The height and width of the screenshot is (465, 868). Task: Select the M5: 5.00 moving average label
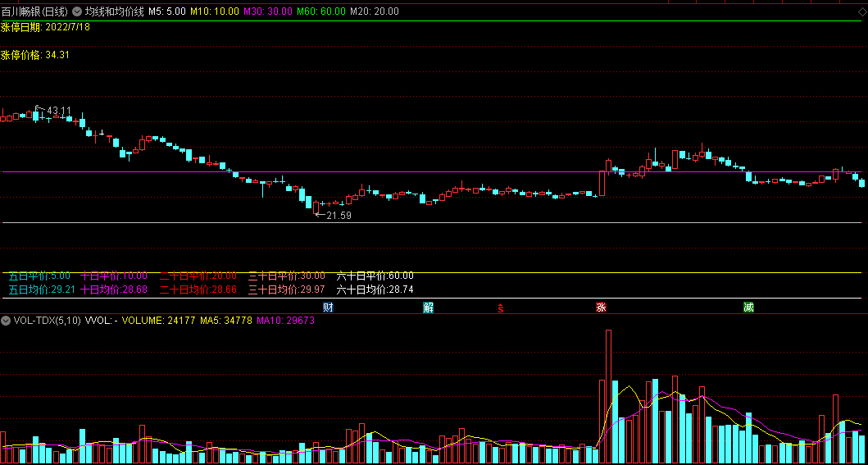click(x=167, y=11)
